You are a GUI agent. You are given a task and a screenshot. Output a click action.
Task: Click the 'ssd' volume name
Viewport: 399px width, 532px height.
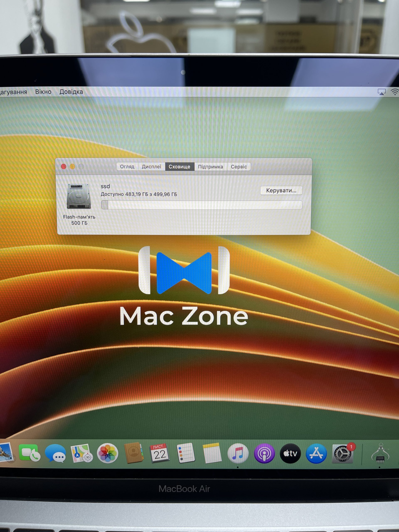click(105, 186)
